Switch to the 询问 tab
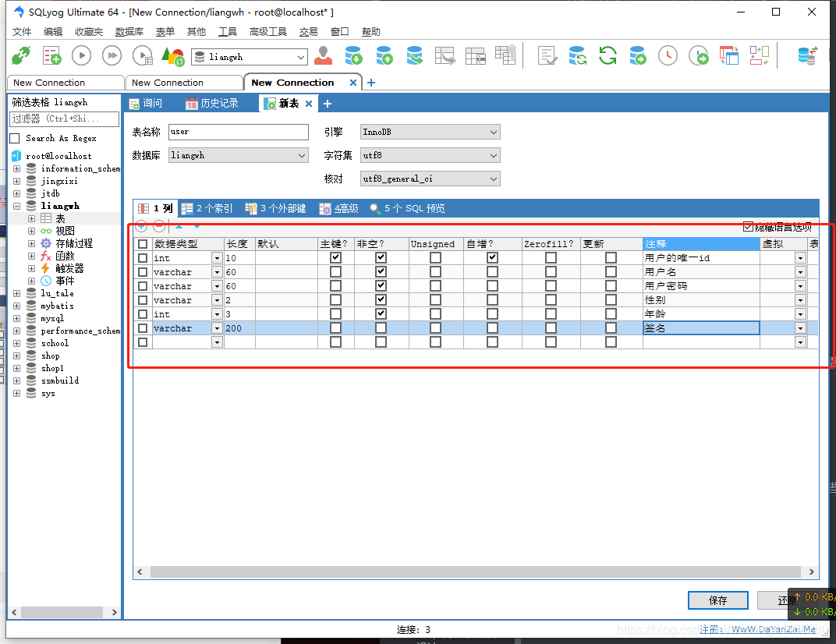Image resolution: width=836 pixels, height=644 pixels. click(x=146, y=104)
